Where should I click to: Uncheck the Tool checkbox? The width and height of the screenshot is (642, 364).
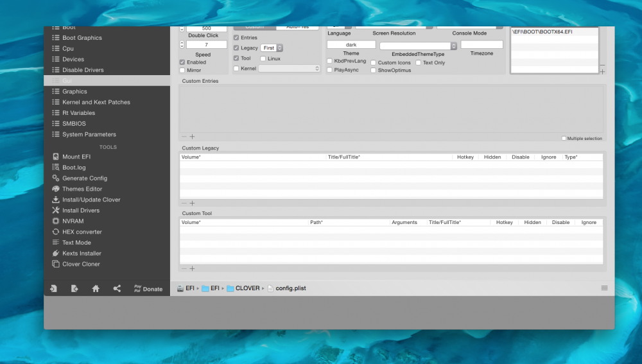coord(236,58)
